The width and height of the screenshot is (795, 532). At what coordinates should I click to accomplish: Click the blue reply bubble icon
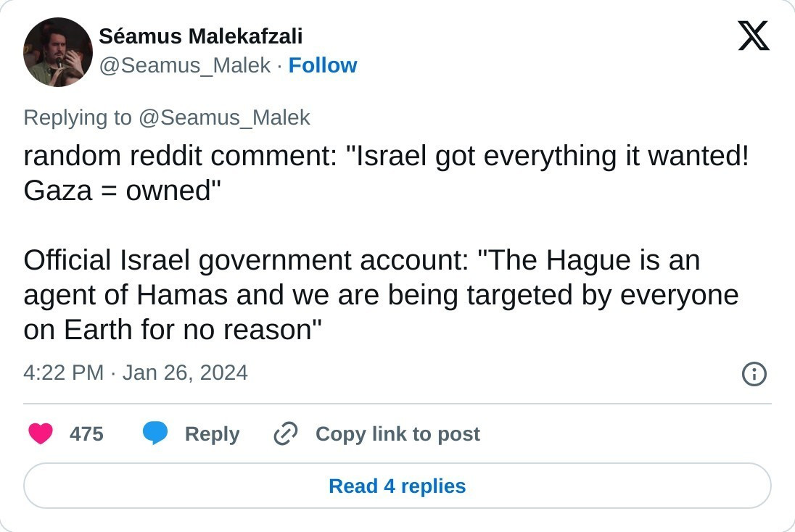click(x=155, y=433)
